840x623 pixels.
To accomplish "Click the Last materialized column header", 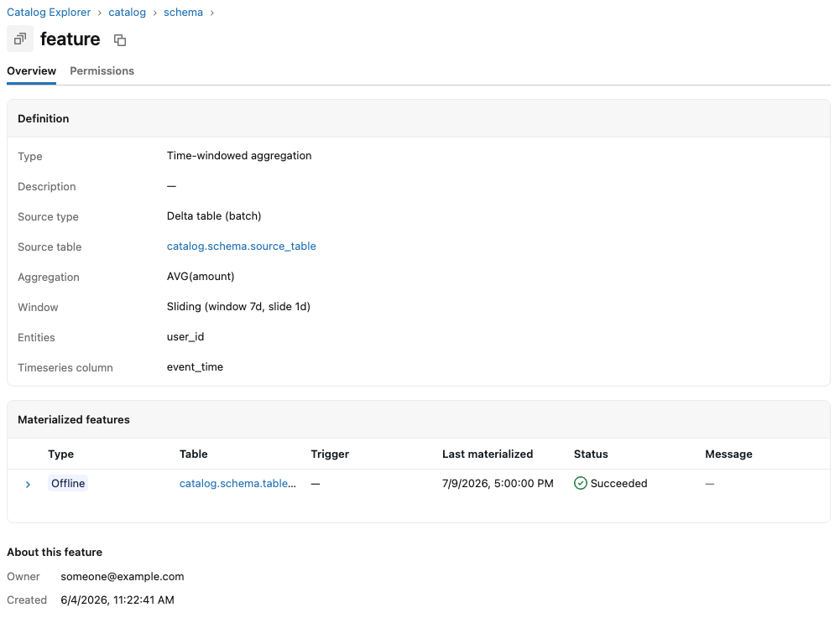I will tap(488, 454).
